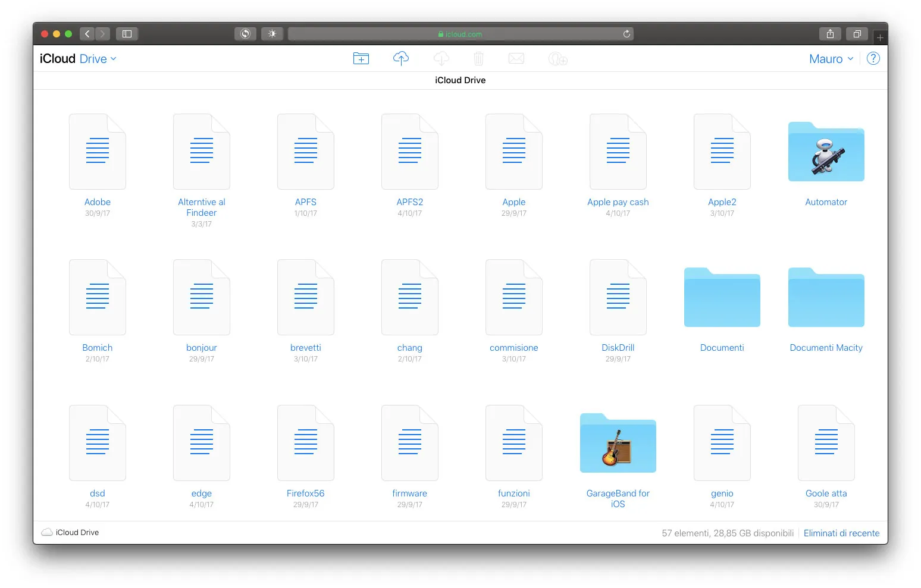Open the Documenti Macity folder
This screenshot has width=921, height=588.
coord(826,298)
